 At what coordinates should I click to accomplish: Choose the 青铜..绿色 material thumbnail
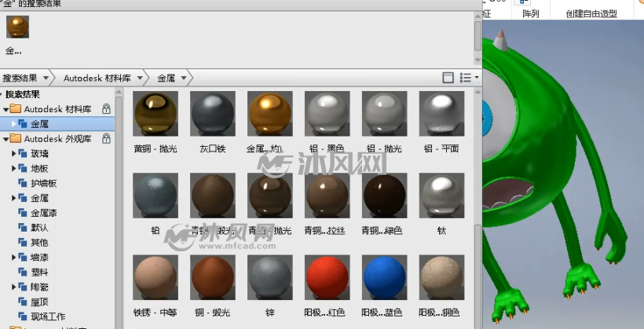click(x=384, y=196)
